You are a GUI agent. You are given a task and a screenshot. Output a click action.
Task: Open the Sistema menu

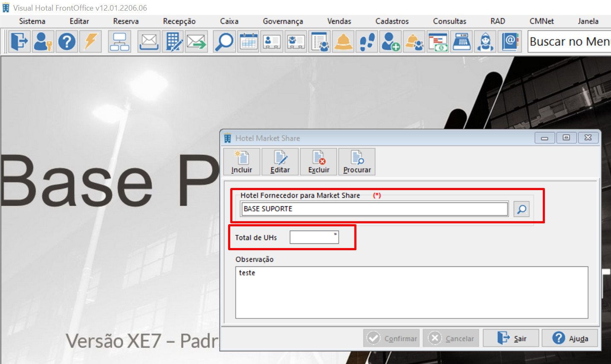(32, 21)
